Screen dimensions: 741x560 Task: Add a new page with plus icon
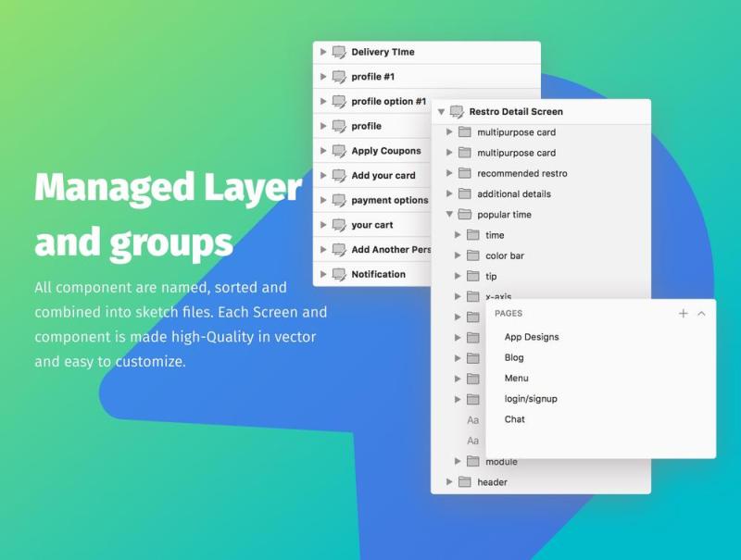click(684, 314)
